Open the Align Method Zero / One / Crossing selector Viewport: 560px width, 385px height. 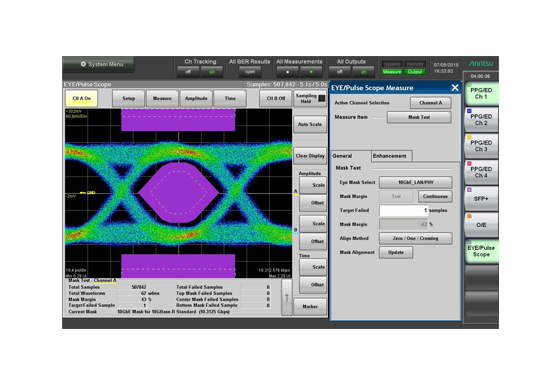[415, 238]
